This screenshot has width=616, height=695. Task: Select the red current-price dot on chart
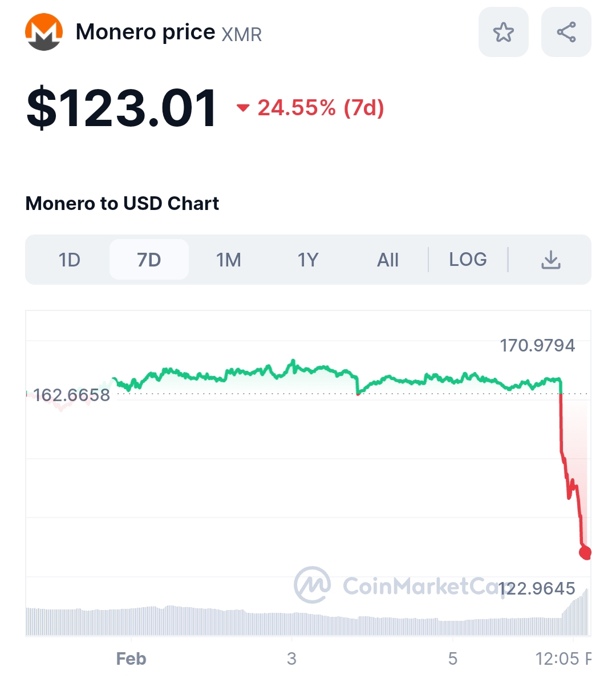pos(585,552)
